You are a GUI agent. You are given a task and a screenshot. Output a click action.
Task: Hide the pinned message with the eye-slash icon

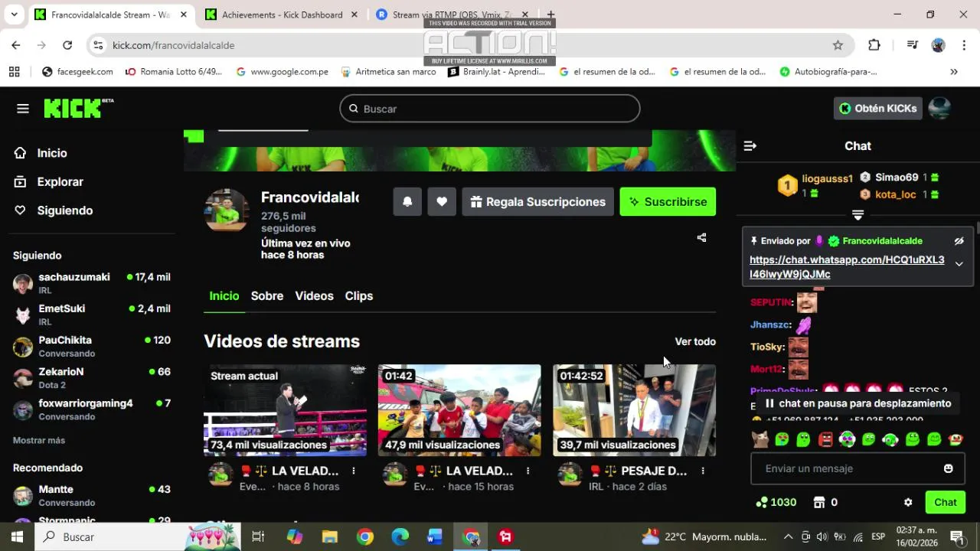click(959, 241)
